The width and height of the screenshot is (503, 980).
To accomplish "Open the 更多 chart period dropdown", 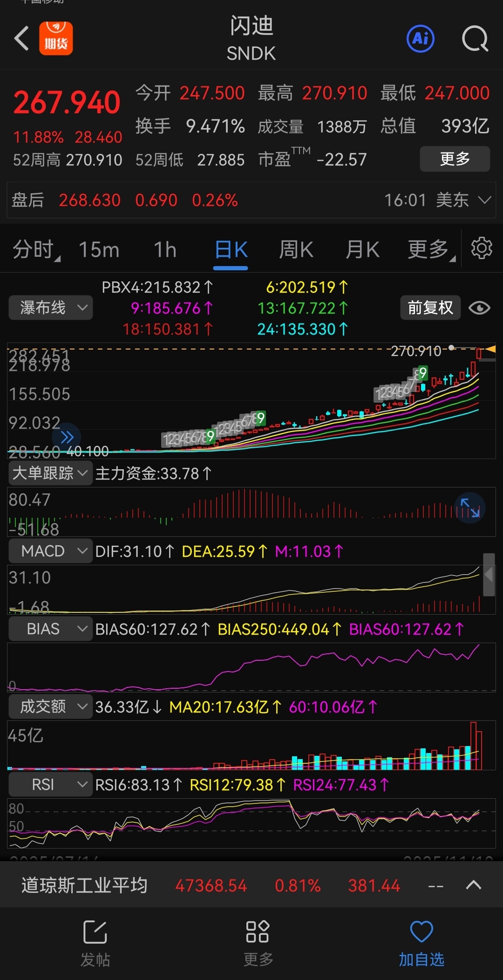I will 431,249.
